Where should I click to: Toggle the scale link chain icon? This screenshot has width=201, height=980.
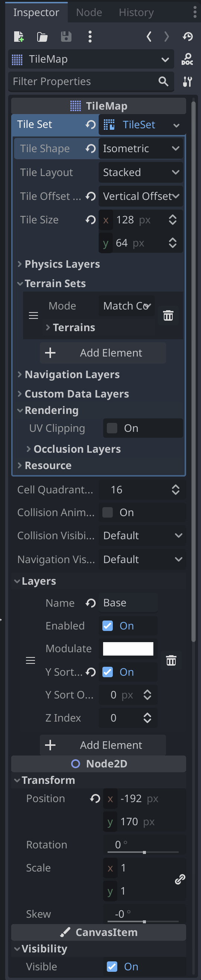(180, 879)
